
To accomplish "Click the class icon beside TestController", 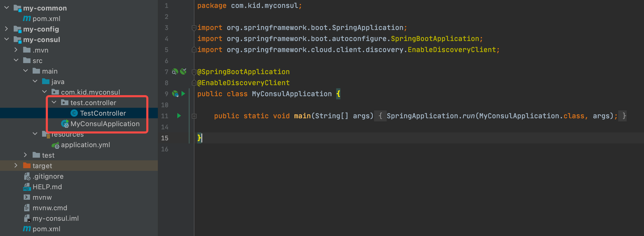I will pyautogui.click(x=74, y=113).
